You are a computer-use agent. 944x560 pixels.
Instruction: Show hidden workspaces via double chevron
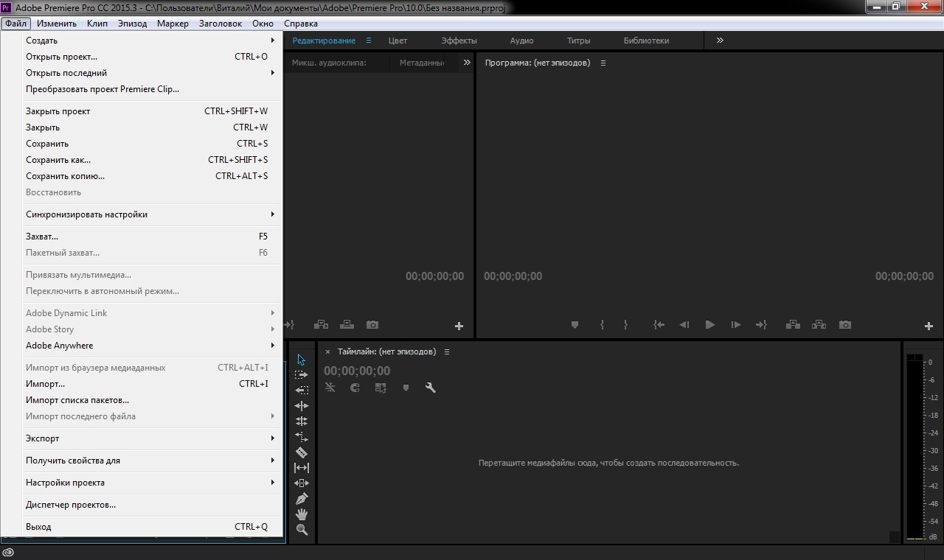coord(720,41)
